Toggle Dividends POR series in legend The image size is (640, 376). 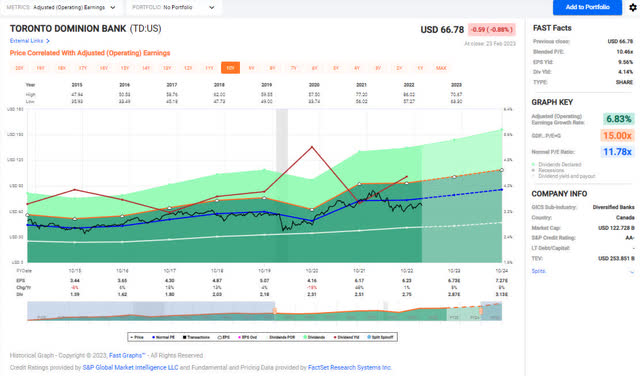tap(280, 337)
